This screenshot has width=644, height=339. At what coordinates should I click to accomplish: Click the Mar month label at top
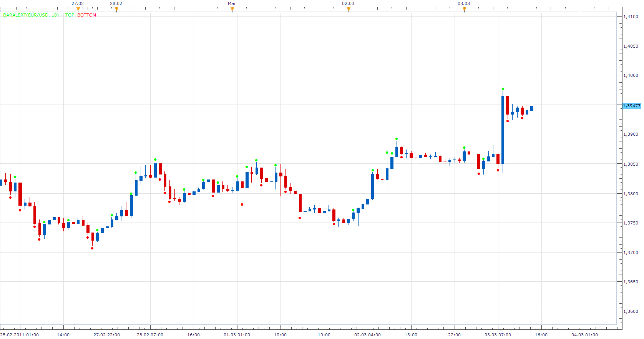coord(232,3)
